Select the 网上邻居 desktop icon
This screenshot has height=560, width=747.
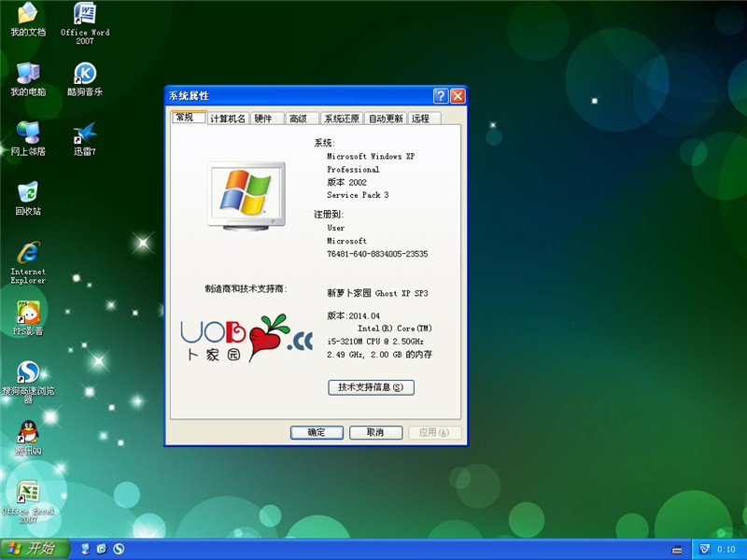point(28,139)
